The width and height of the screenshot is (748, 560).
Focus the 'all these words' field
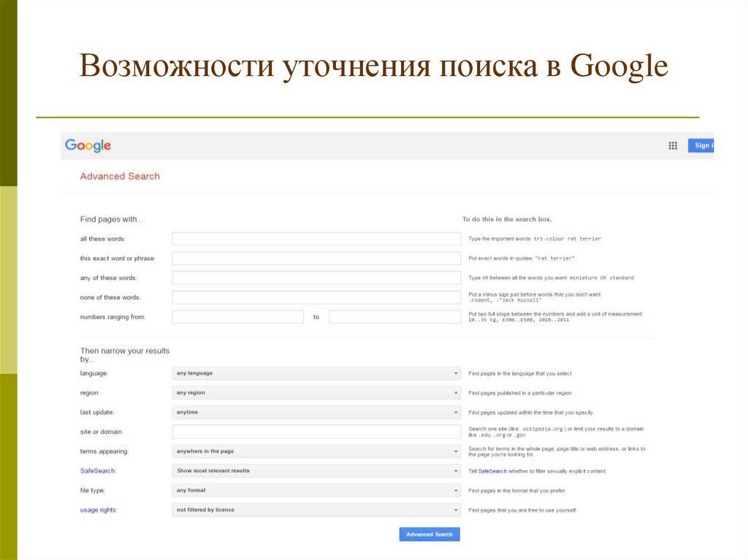[316, 239]
